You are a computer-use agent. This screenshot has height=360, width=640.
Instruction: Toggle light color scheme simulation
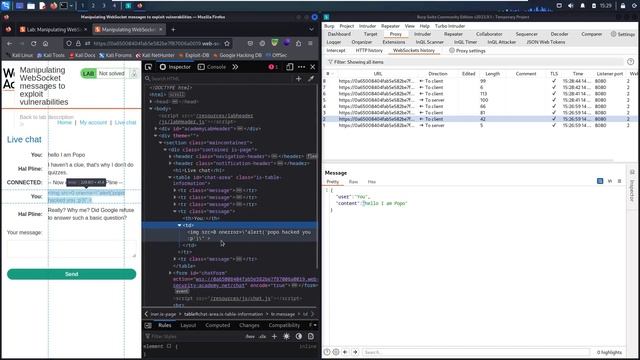point(287,336)
